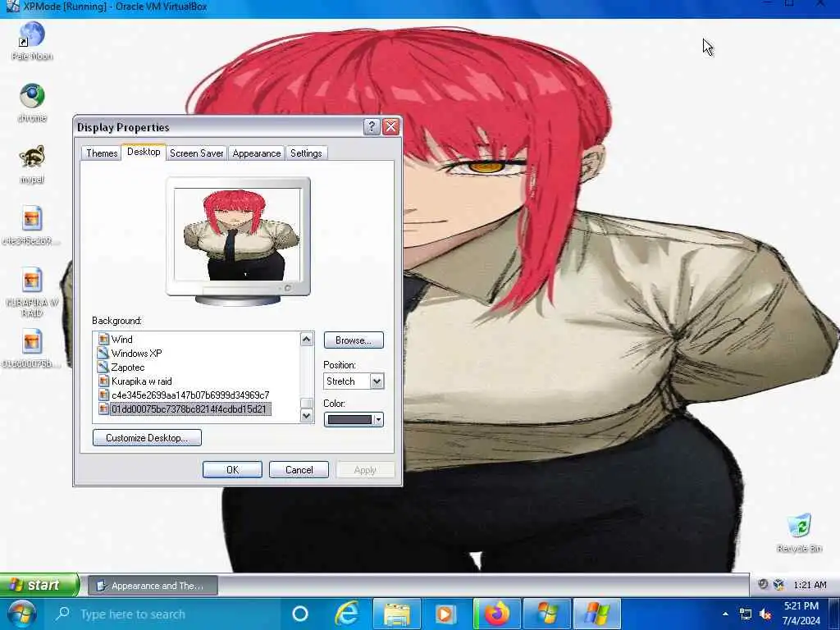Open Windows 7 Start orb
Viewport: 840px width, 630px height.
click(21, 614)
